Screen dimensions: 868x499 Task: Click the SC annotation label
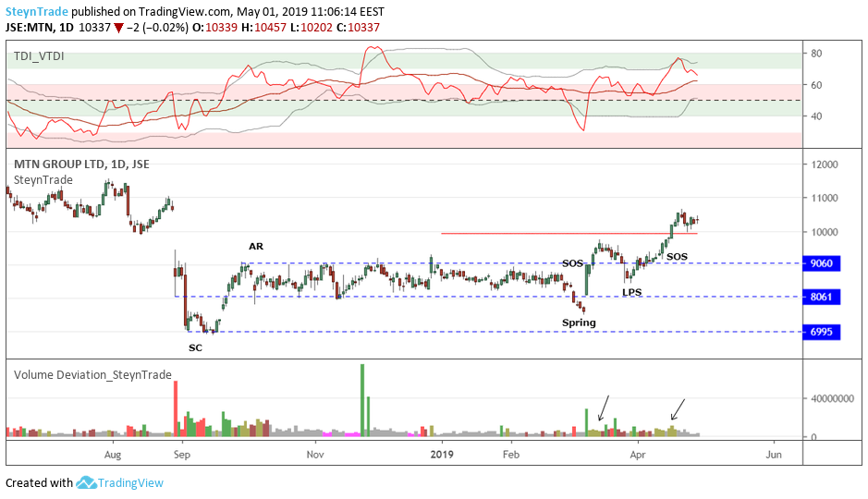195,347
